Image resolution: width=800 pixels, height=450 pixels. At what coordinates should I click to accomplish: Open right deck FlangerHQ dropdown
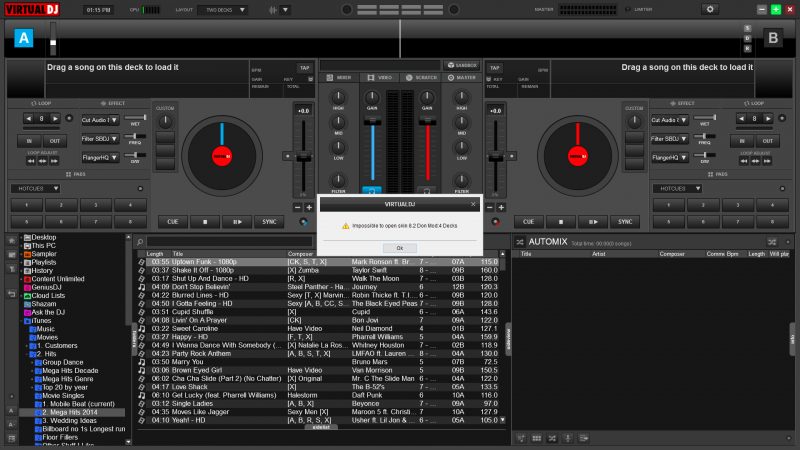pyautogui.click(x=669, y=158)
